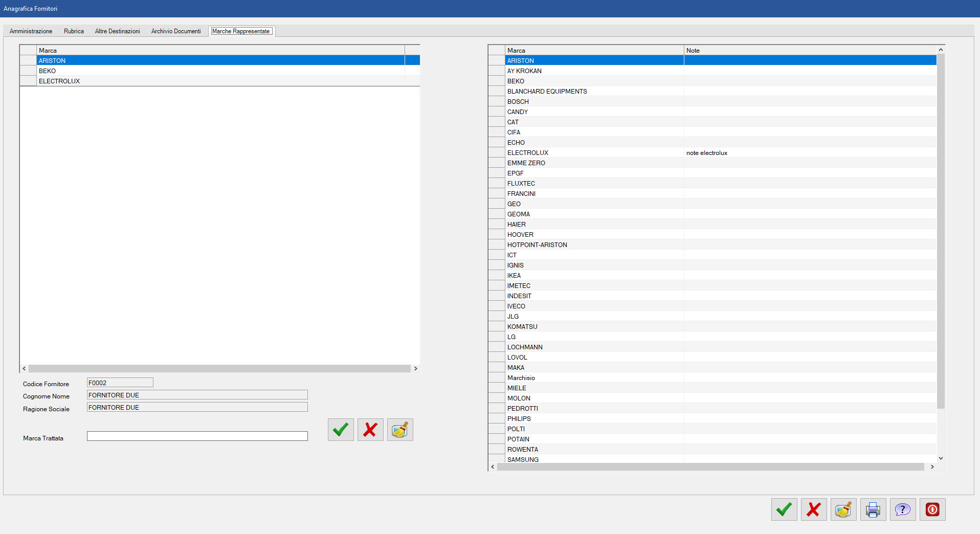Image resolution: width=980 pixels, height=534 pixels.
Task: Go to the Altre Destinazioni tab
Action: pos(117,31)
